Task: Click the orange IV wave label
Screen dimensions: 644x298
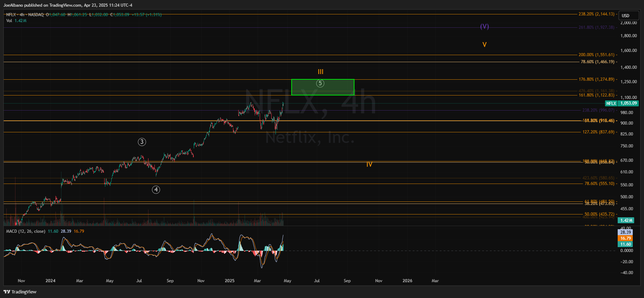Action: pyautogui.click(x=369, y=164)
